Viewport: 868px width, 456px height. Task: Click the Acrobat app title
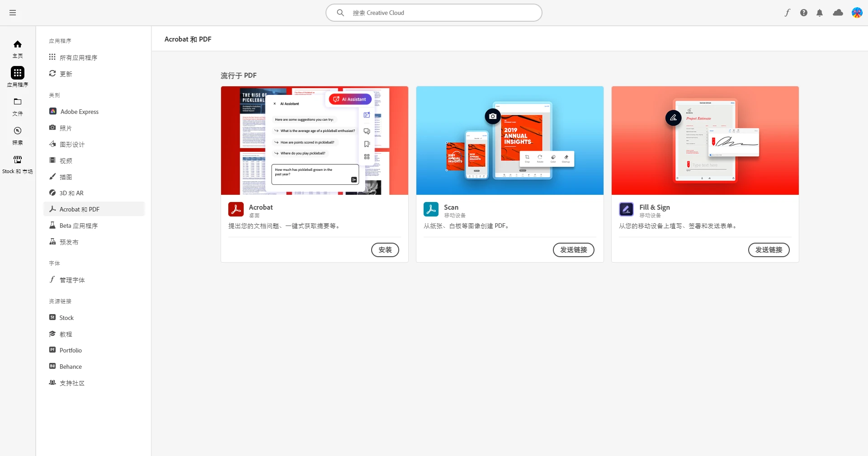click(261, 207)
